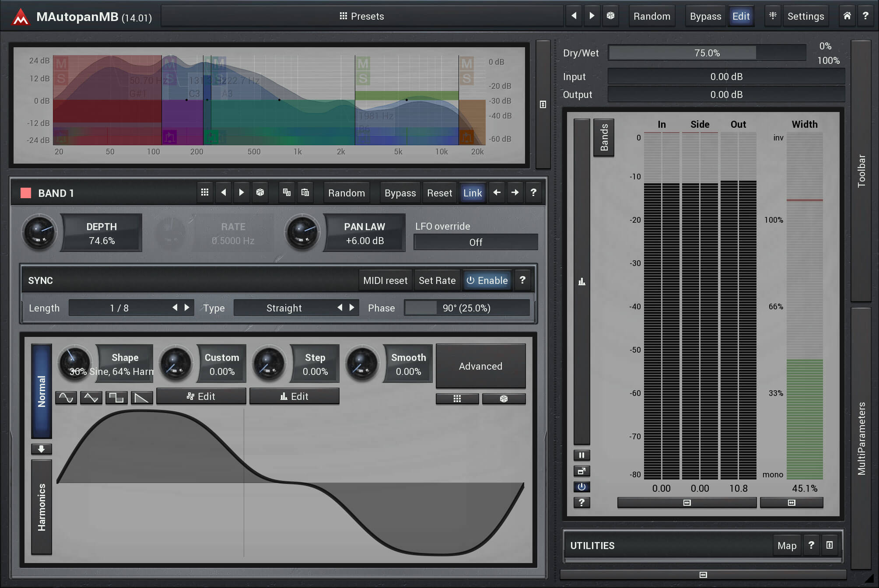879x588 pixels.
Task: Click the Band 1 red color swatch
Action: pos(26,193)
